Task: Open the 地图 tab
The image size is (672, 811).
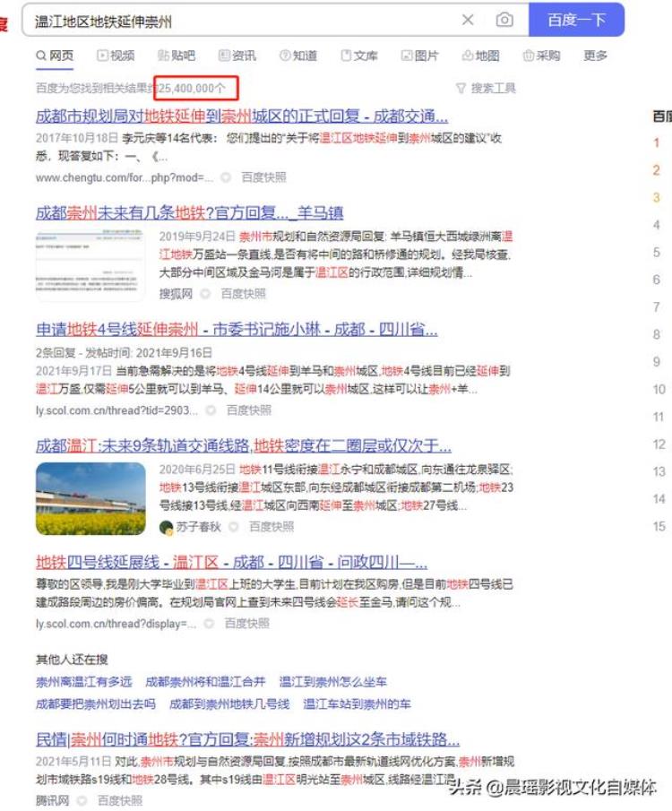Action: coord(481,56)
